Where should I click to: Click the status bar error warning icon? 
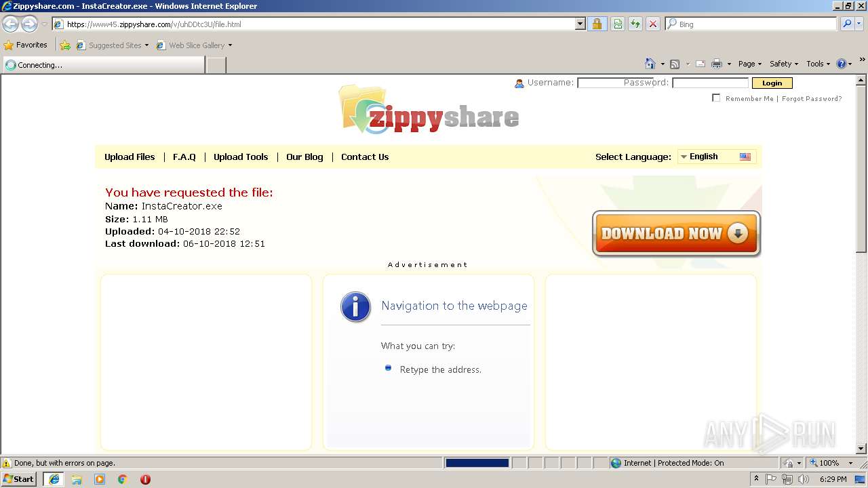[7, 463]
